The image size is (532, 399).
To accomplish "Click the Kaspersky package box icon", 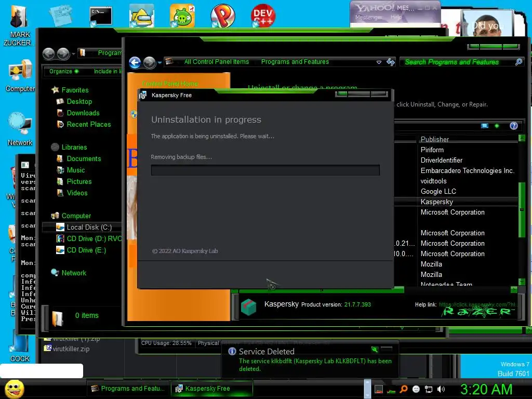I will [248, 307].
